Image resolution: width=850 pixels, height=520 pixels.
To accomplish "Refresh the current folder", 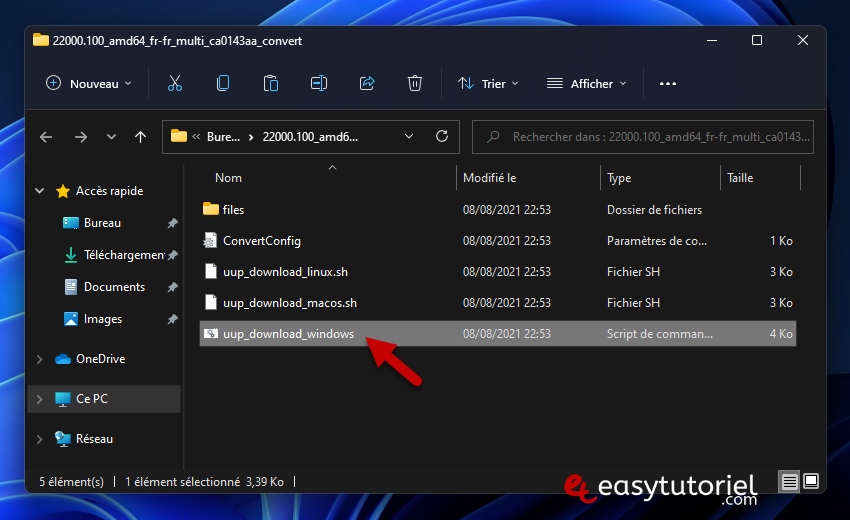I will coord(442,137).
